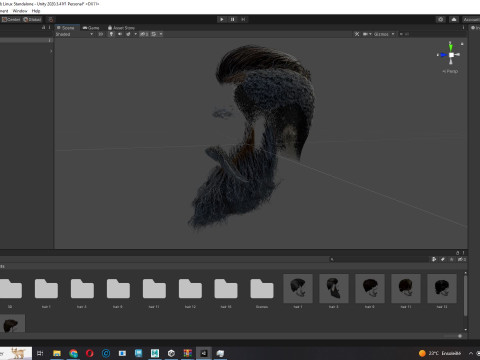Viewport: 480px width, 360px height.
Task: Click the Pause button in the toolbar
Action: click(x=232, y=19)
